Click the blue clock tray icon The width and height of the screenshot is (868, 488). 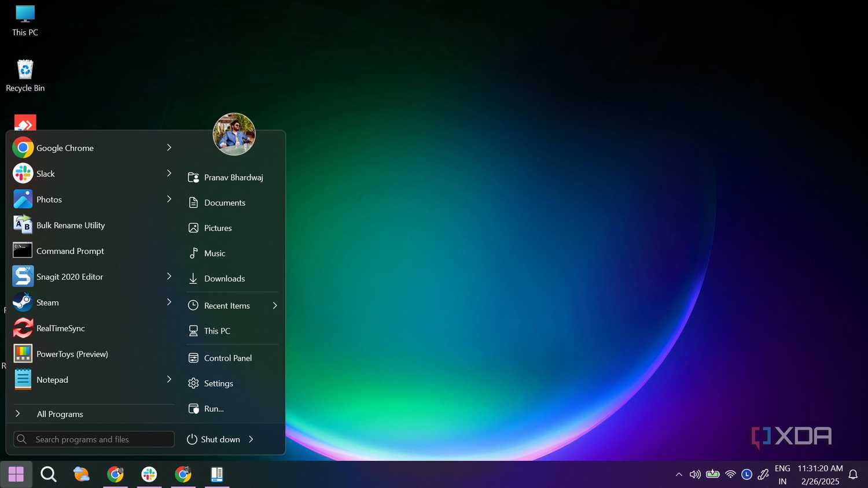coord(747,475)
